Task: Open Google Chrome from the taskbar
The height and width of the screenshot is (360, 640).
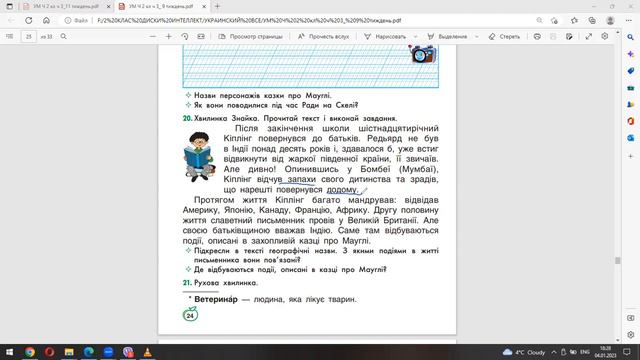Action: (x=29, y=352)
